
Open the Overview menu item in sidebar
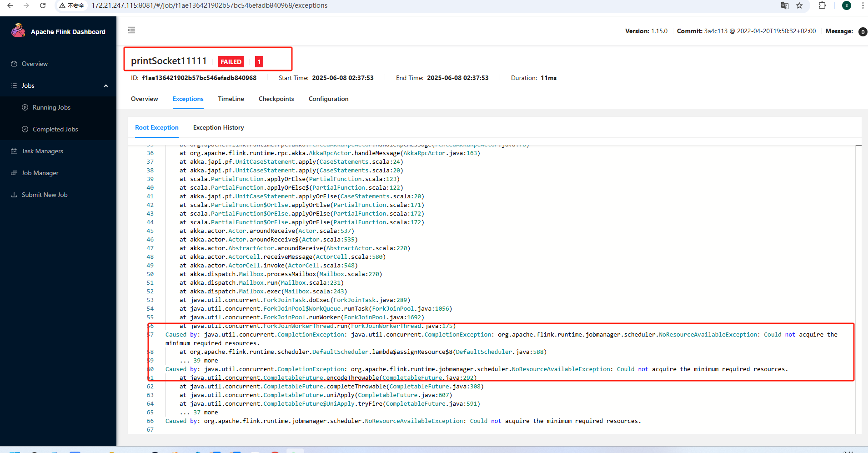pyautogui.click(x=35, y=64)
